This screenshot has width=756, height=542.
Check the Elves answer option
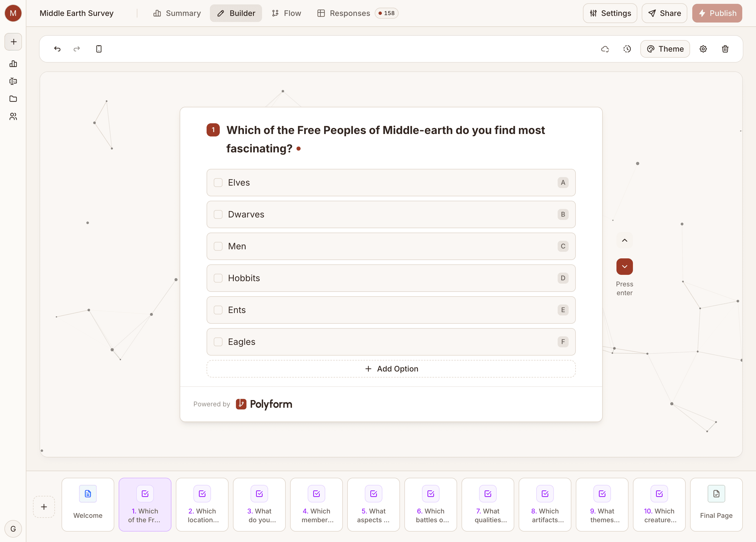coord(218,183)
